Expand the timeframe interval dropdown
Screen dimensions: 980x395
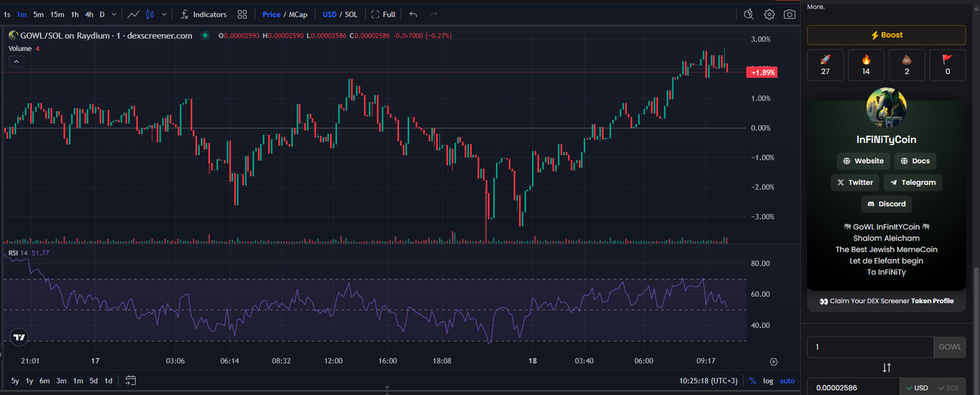[114, 14]
